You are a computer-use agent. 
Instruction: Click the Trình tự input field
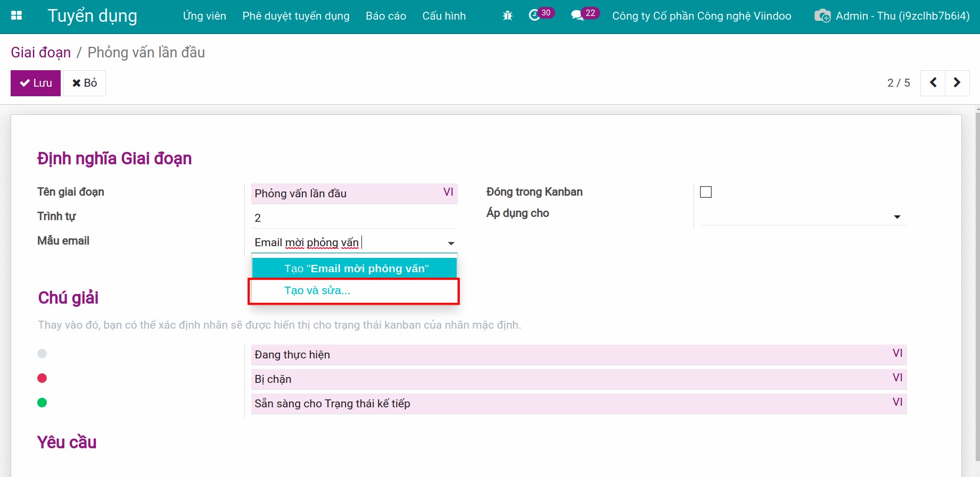pos(354,218)
